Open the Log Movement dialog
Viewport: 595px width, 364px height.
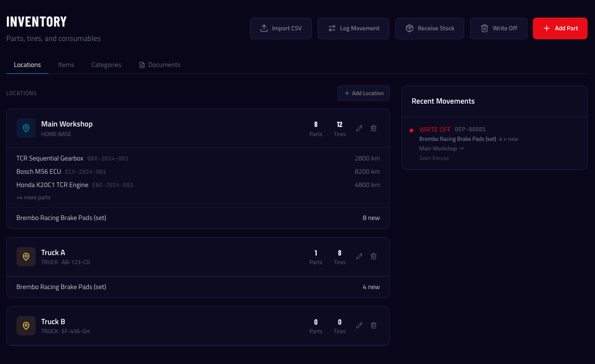tap(353, 28)
